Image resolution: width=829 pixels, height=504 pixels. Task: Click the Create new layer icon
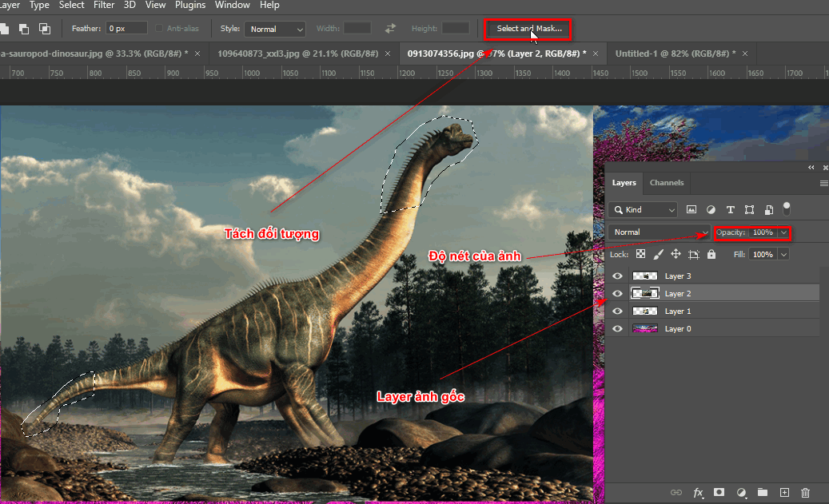point(784,493)
